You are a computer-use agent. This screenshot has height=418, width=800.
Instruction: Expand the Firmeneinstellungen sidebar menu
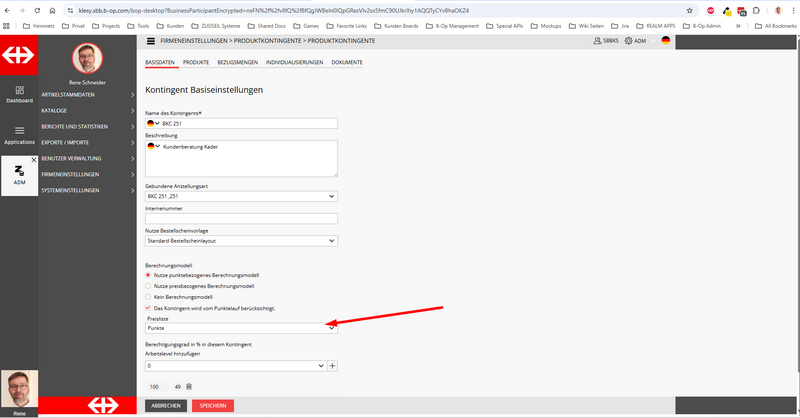tap(86, 174)
